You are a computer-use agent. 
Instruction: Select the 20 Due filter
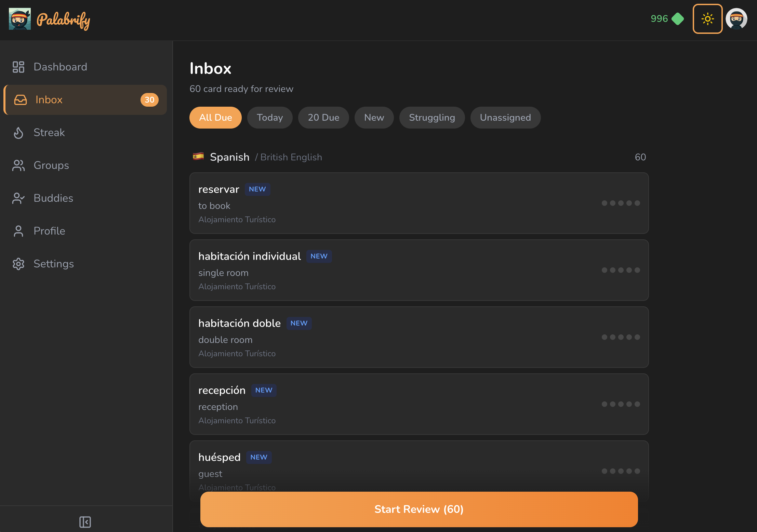(323, 117)
